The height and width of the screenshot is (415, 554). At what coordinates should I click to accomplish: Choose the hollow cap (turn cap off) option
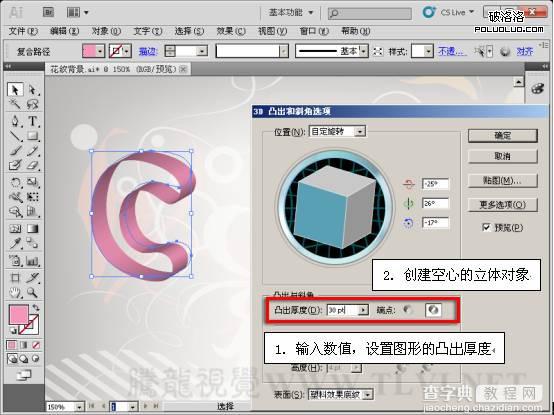pos(433,310)
